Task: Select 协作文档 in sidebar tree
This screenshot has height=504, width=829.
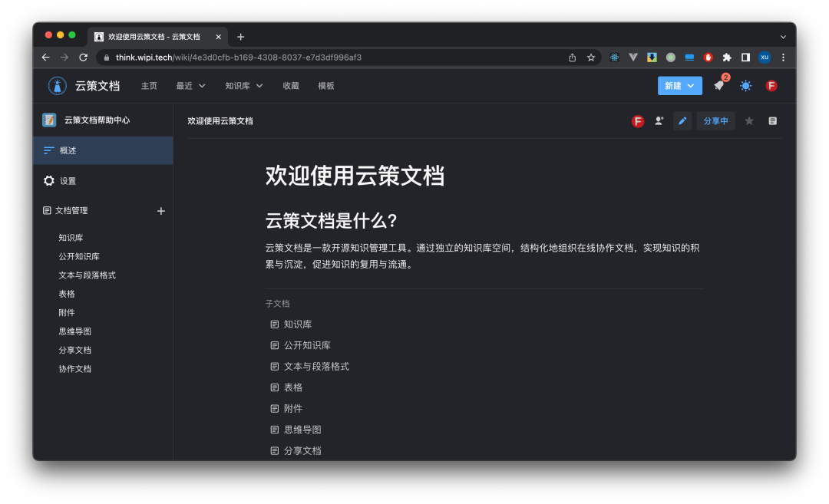Action: coord(75,369)
